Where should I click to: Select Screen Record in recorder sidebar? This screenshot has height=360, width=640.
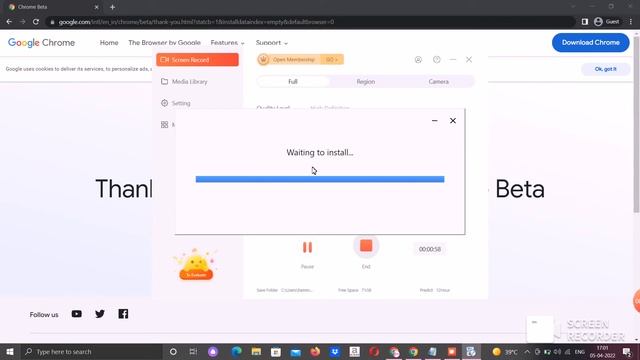click(197, 60)
